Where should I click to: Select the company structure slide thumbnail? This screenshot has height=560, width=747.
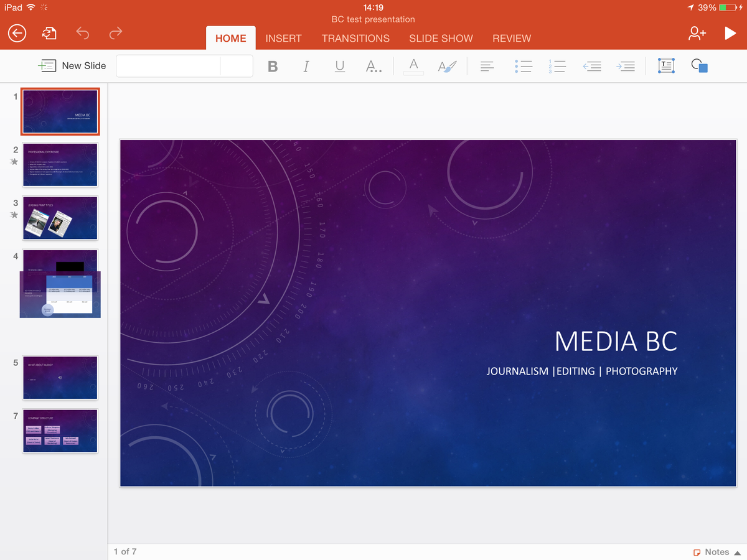pos(60,431)
